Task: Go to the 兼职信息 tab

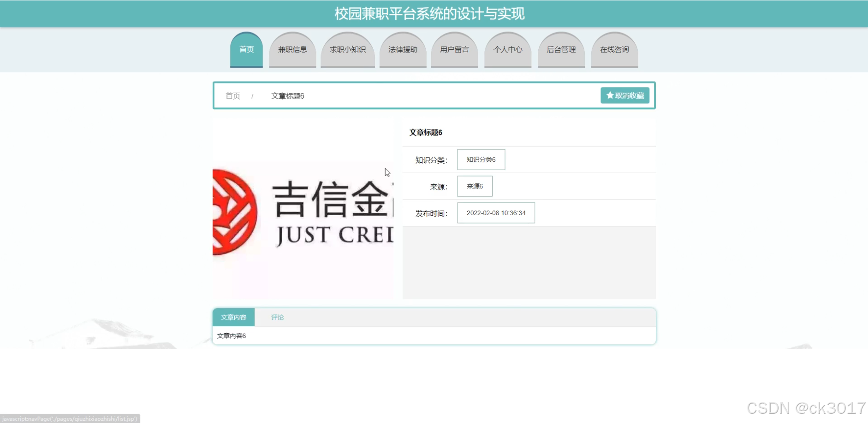Action: [x=292, y=50]
